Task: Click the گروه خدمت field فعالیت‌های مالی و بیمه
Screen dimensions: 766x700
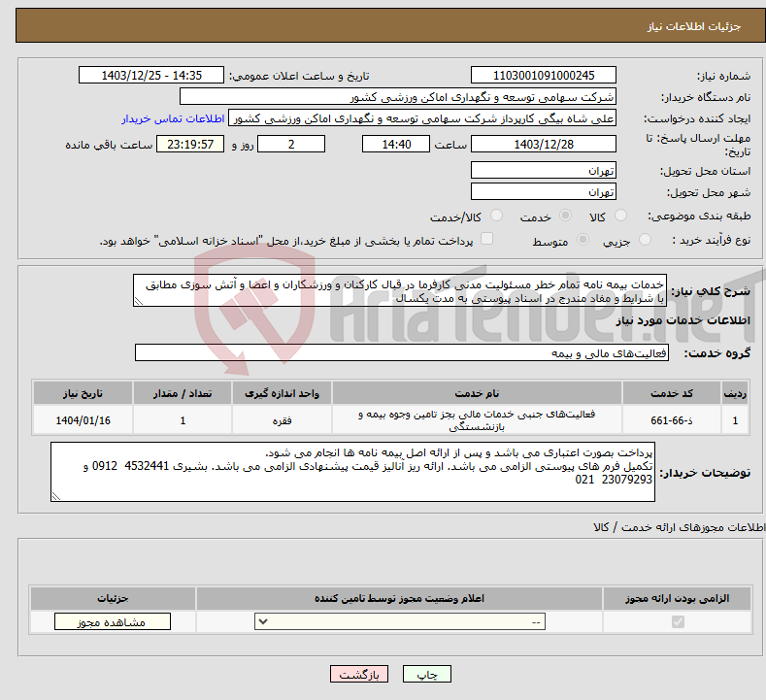Action: click(x=402, y=352)
